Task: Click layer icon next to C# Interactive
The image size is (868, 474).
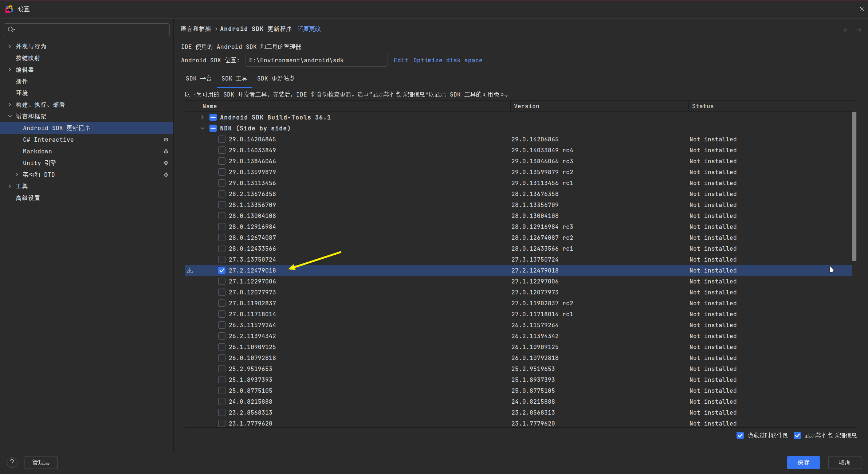Action: pyautogui.click(x=166, y=140)
